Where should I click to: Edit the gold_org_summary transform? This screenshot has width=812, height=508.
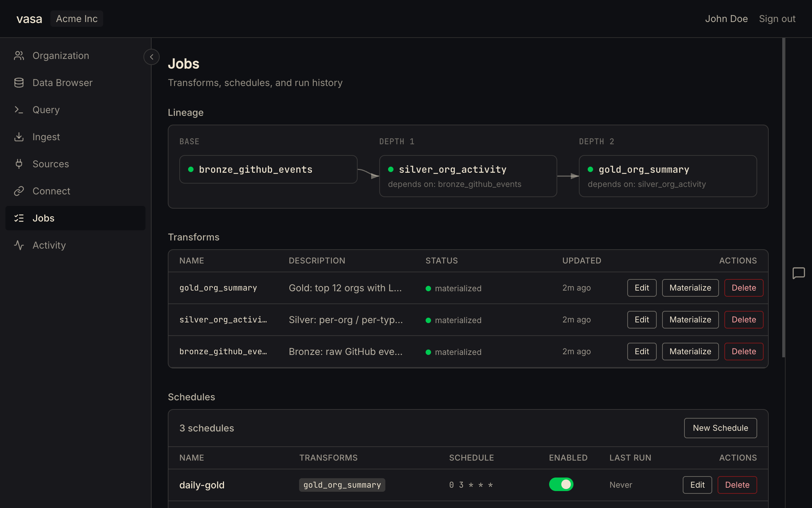tap(642, 288)
